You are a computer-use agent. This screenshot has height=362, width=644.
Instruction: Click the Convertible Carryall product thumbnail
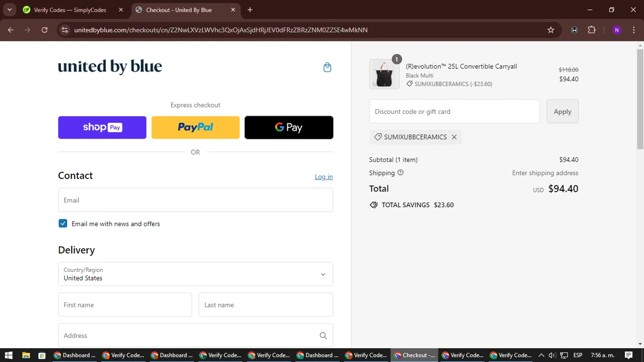pos(384,74)
